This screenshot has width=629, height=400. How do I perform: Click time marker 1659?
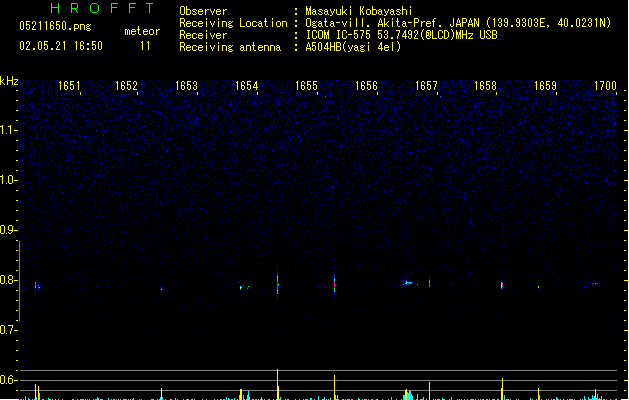pos(546,86)
